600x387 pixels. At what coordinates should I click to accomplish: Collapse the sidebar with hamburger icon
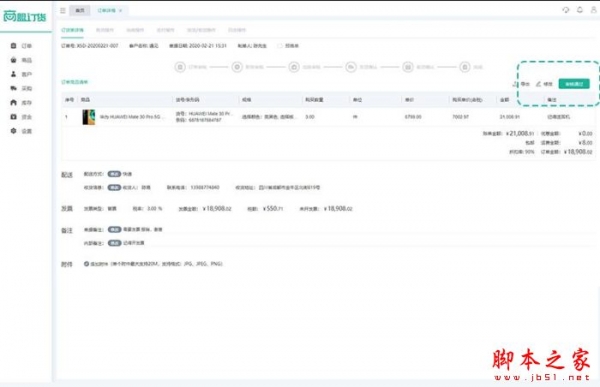(63, 10)
